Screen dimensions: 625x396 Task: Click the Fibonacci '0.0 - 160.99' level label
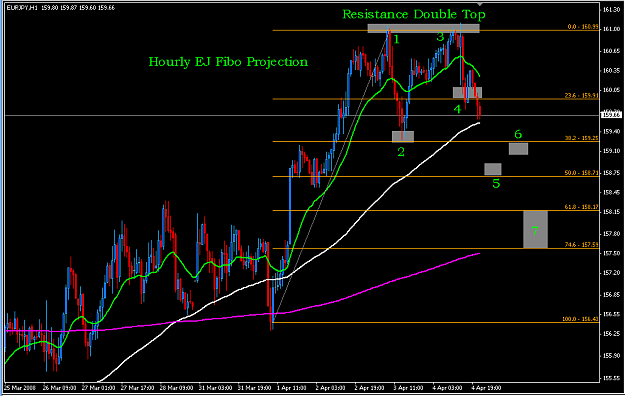click(583, 27)
